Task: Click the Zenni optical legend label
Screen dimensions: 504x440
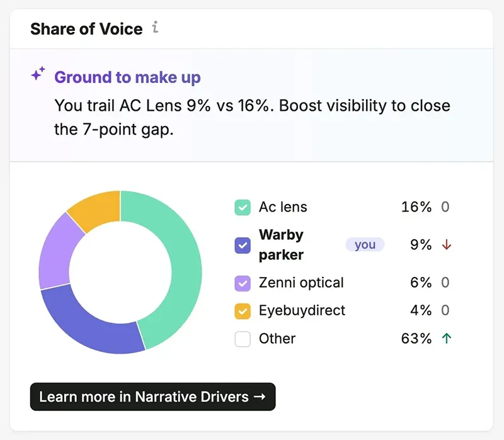Action: (x=301, y=283)
